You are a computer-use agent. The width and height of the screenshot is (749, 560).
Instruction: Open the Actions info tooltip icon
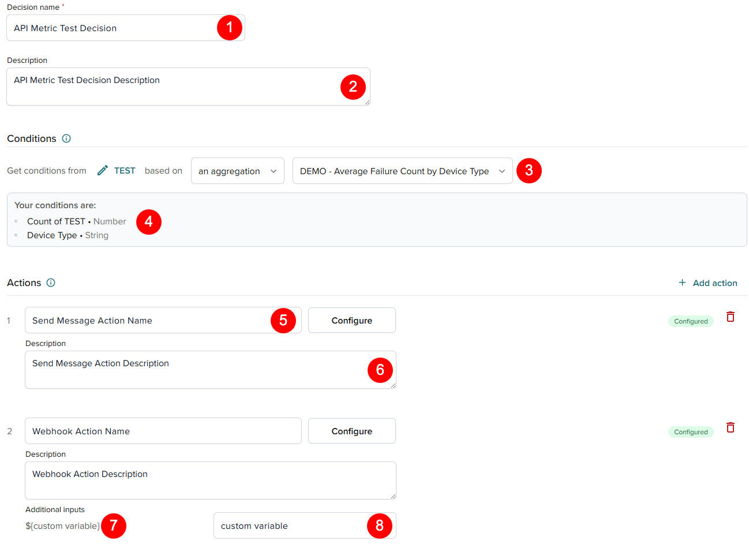click(x=51, y=283)
